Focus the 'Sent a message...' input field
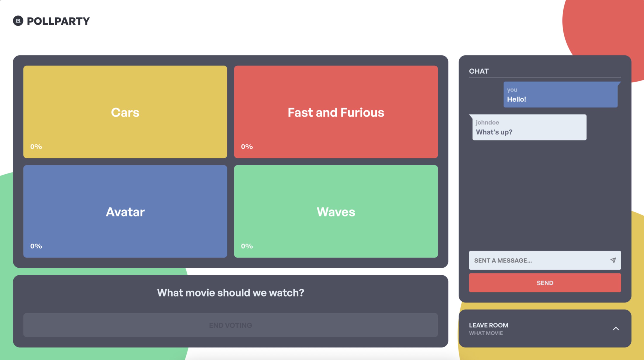 [x=538, y=260]
